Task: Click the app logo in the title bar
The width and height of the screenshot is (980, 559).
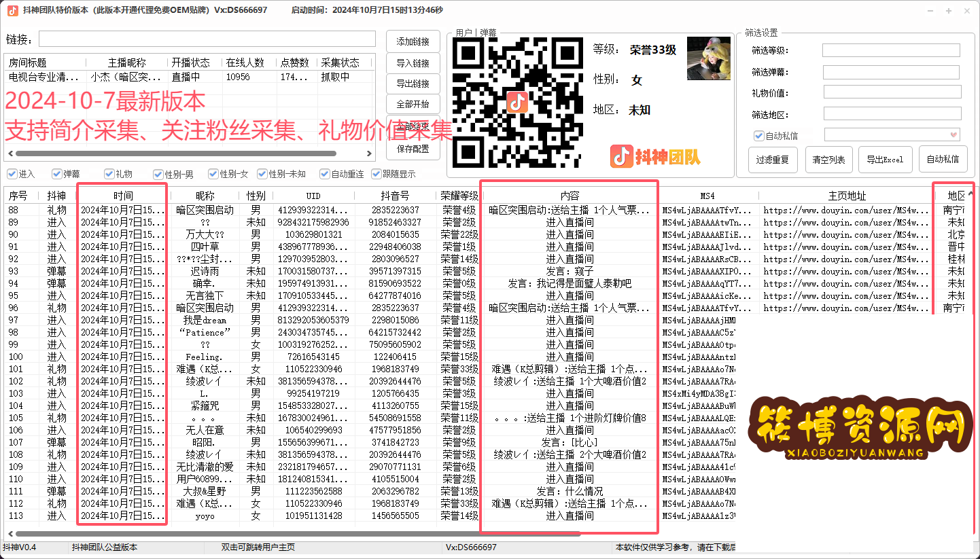Action: tap(12, 10)
